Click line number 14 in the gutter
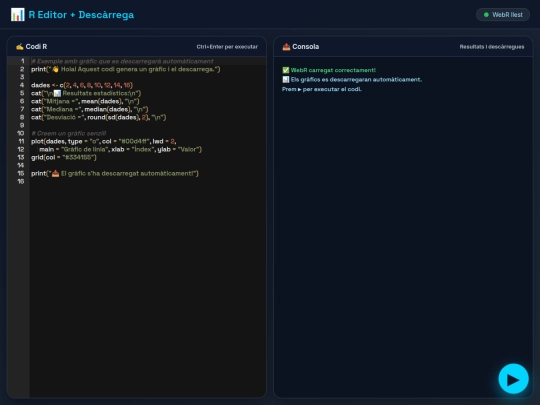 coord(21,165)
